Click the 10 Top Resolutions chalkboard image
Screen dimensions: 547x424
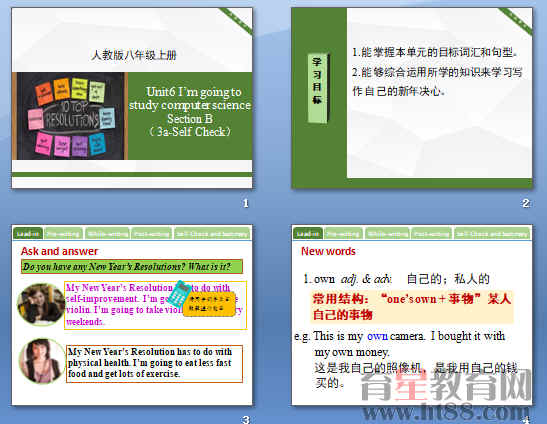(x=70, y=116)
